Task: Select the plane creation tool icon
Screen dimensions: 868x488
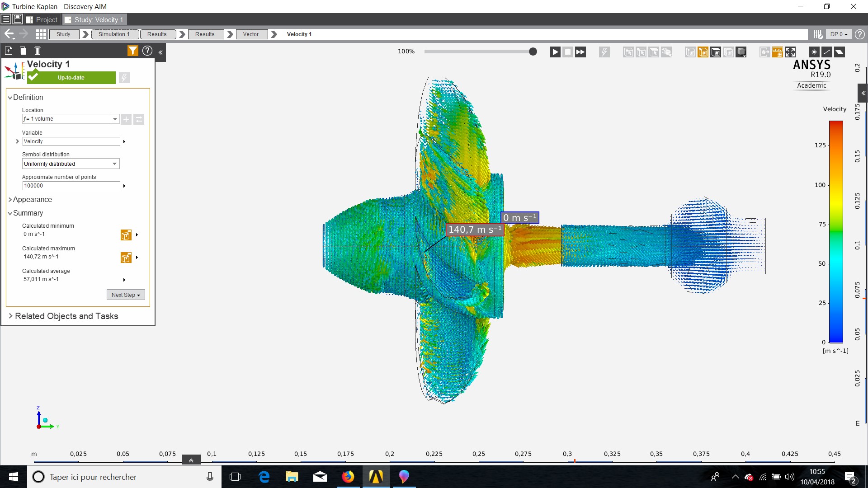Action: 839,52
